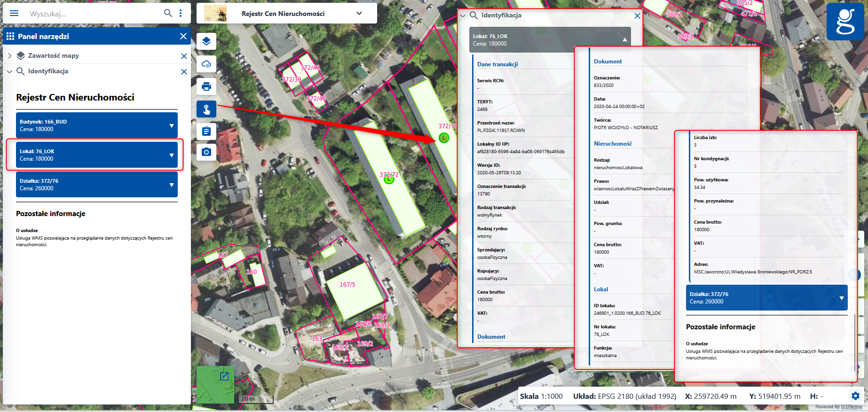Click the Lokalny ID IIP value
Viewport: 868px width, 412px height.
coord(521,152)
